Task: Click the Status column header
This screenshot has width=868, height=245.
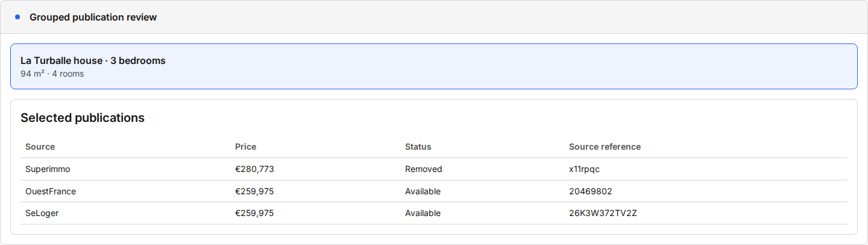Action: 418,147
